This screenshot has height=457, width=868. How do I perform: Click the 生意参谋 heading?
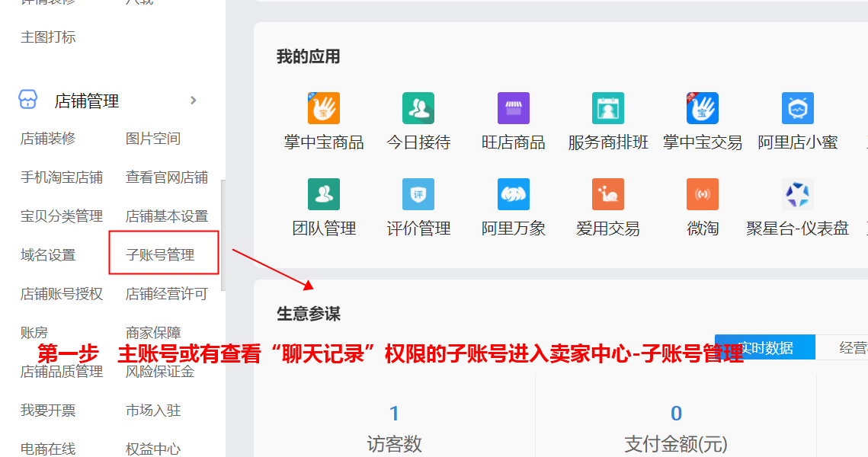pyautogui.click(x=309, y=314)
